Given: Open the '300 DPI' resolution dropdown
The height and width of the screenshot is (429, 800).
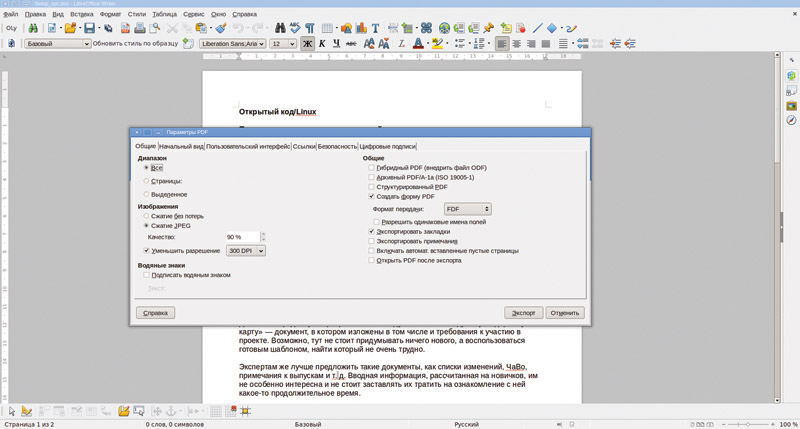Looking at the screenshot, I should pyautogui.click(x=246, y=251).
